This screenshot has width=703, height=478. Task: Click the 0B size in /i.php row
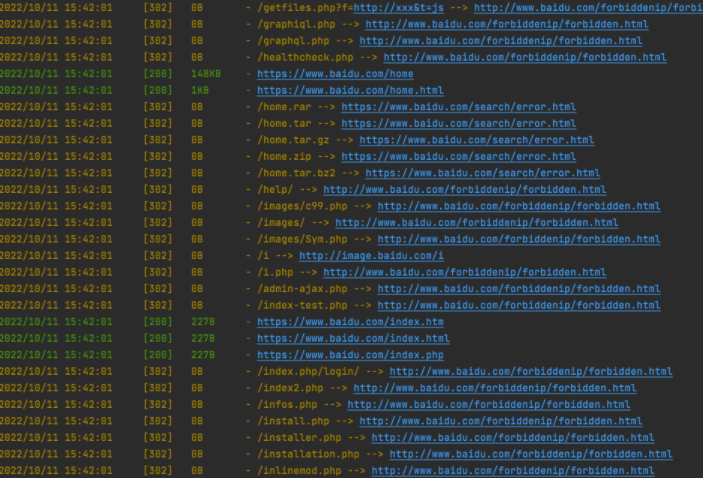(x=197, y=272)
